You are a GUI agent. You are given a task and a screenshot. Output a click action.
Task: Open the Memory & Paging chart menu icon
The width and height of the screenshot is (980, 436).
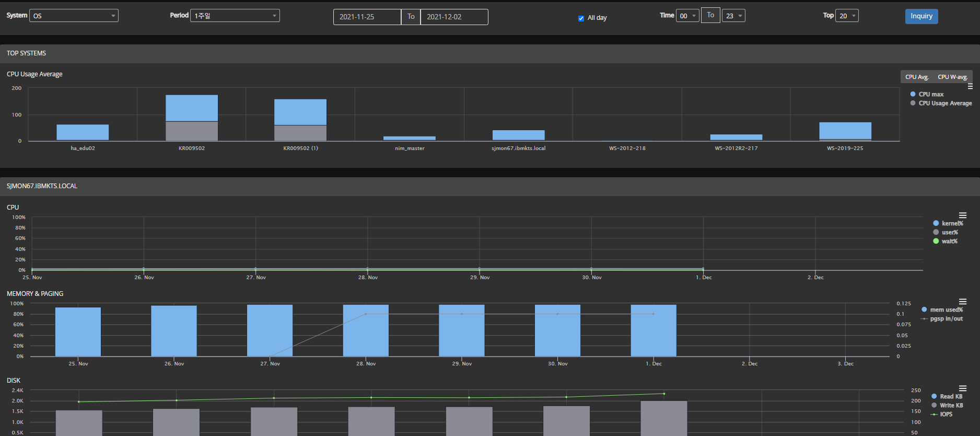[x=963, y=302]
